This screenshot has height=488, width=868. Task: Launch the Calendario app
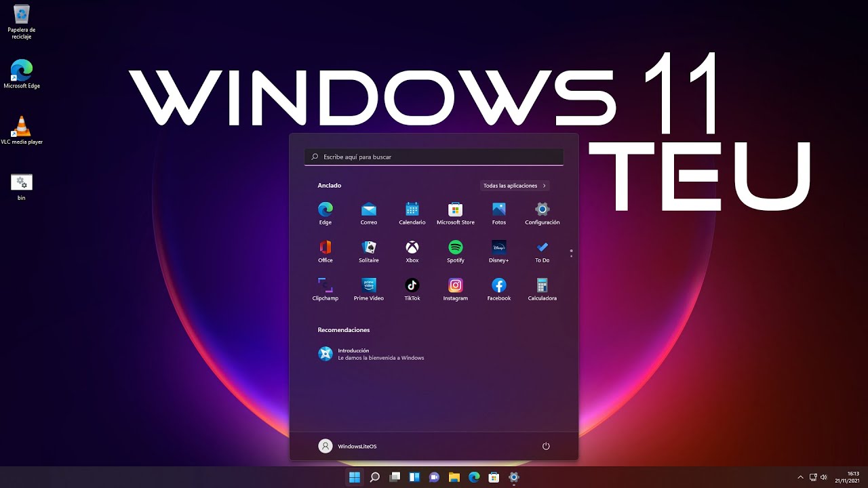[x=412, y=213]
